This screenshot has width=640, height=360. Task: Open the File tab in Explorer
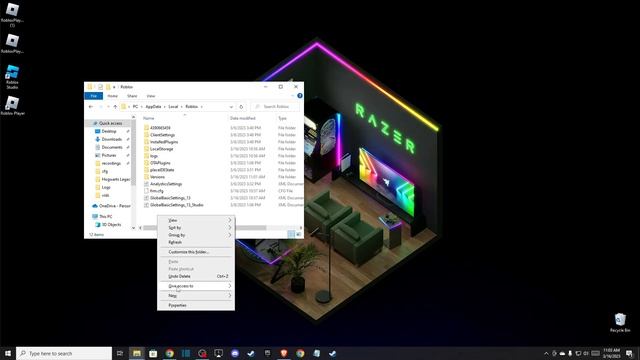click(x=93, y=96)
